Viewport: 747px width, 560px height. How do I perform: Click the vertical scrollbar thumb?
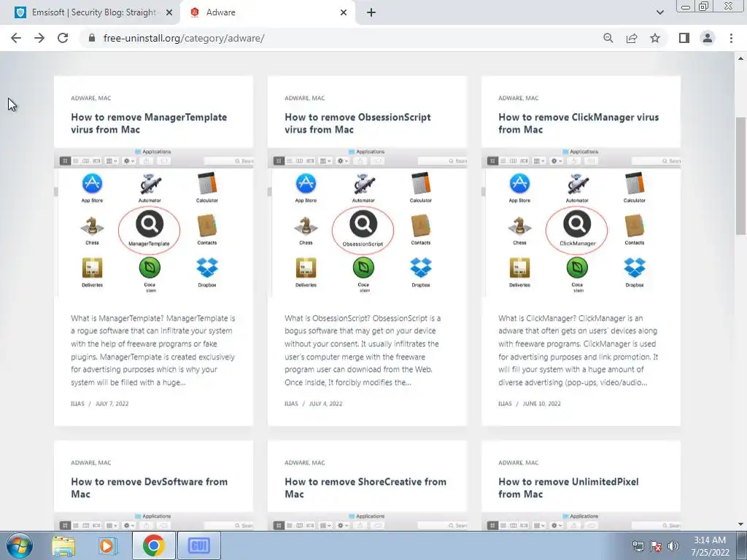click(x=740, y=175)
